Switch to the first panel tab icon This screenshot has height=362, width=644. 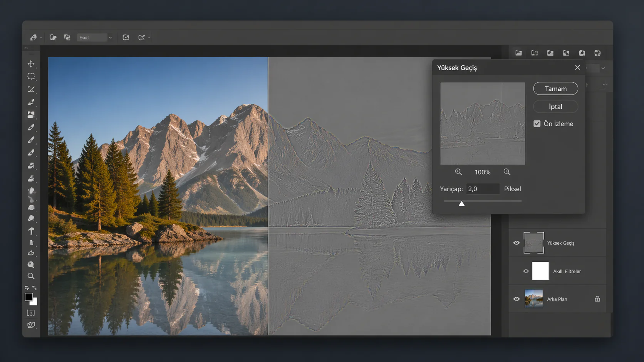tap(518, 53)
